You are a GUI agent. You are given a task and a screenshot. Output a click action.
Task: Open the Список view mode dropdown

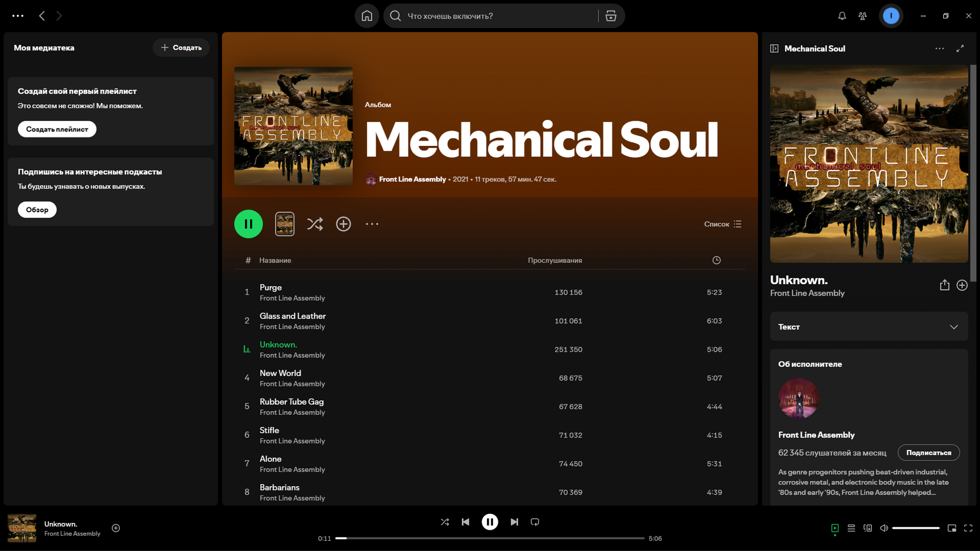[723, 224]
